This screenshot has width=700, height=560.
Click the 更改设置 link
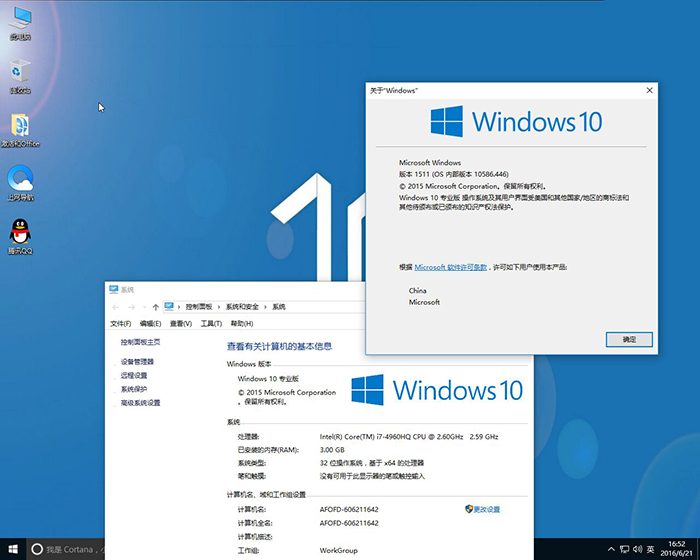pos(486,509)
